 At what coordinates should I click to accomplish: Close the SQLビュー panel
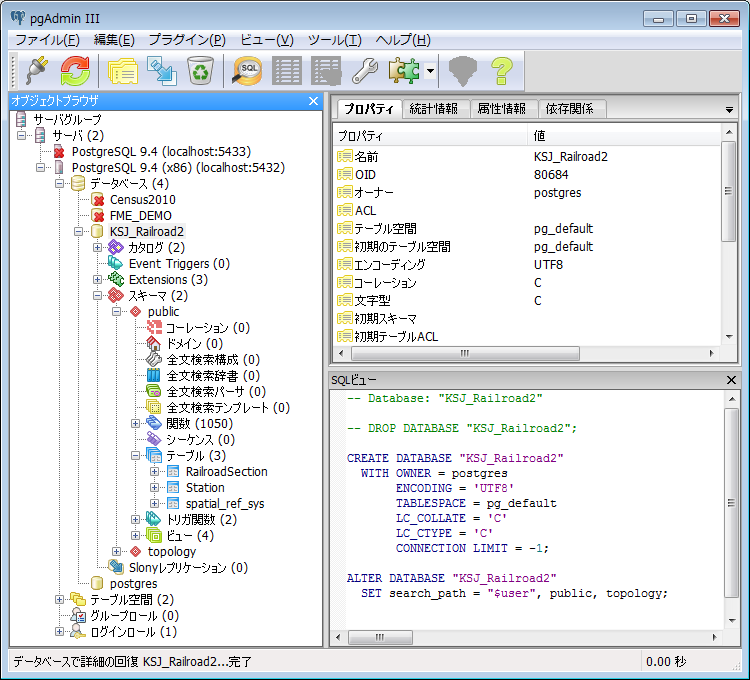731,380
